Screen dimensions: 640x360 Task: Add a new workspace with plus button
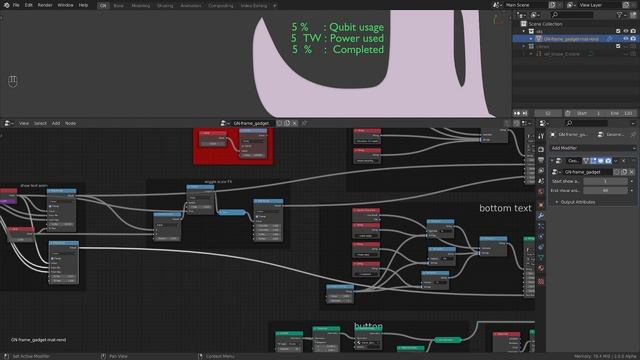pos(275,6)
